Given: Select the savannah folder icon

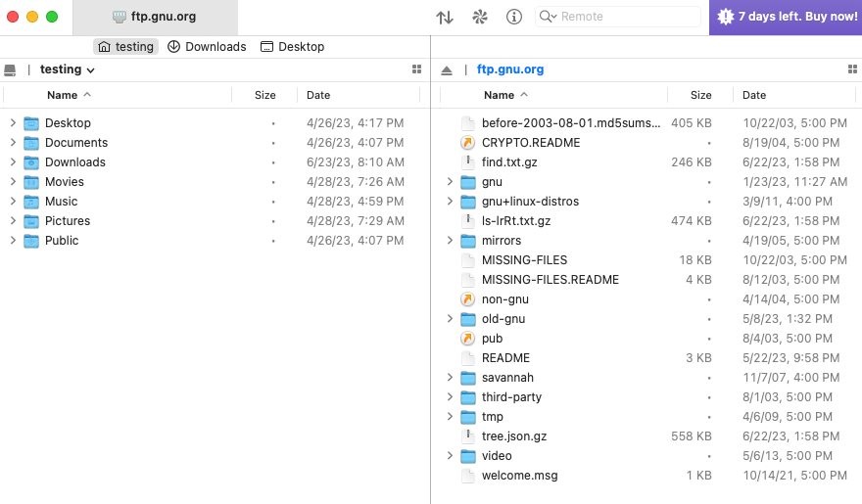Looking at the screenshot, I should tap(468, 378).
